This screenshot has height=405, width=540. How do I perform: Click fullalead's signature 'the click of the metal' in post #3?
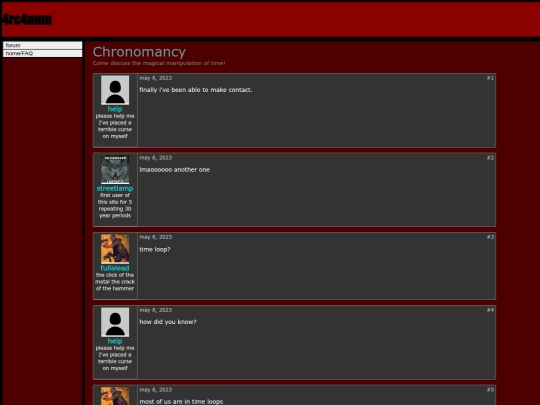[115, 282]
